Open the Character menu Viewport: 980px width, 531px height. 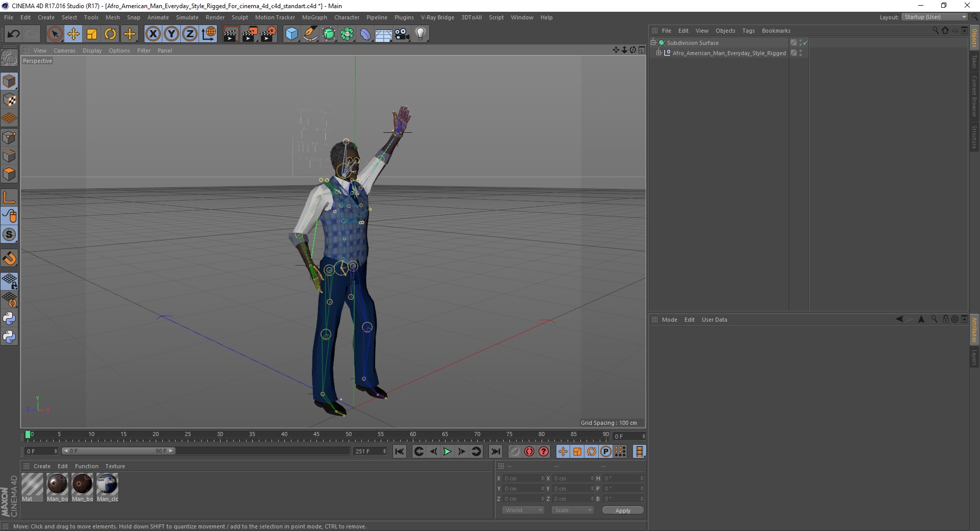(x=347, y=17)
